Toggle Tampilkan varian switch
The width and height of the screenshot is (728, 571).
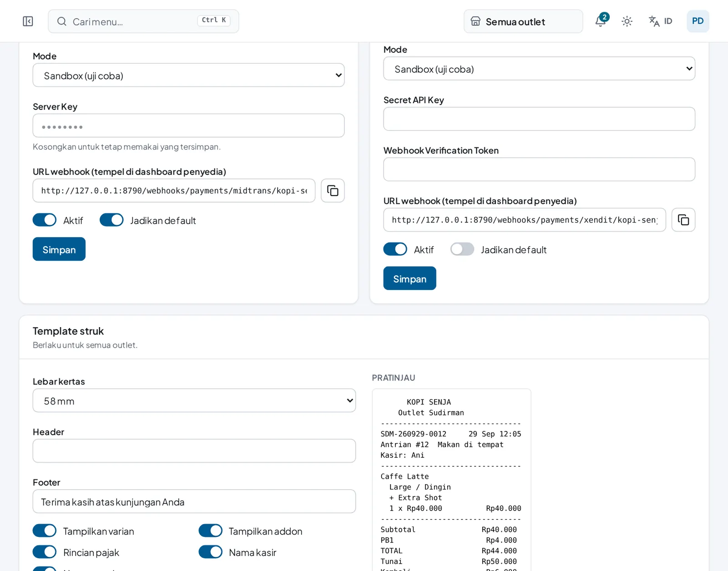tap(45, 531)
